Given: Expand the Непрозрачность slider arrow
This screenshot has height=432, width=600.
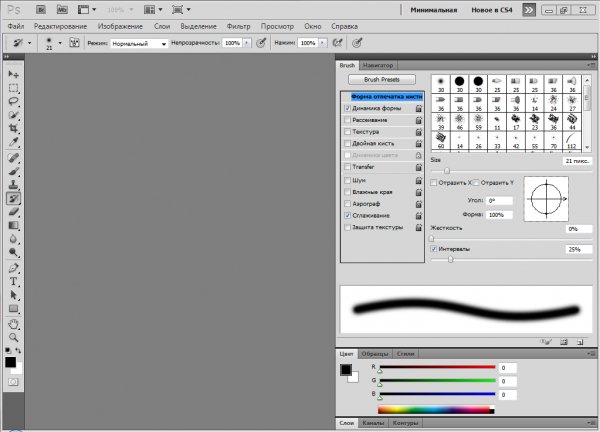Looking at the screenshot, I should coord(247,43).
